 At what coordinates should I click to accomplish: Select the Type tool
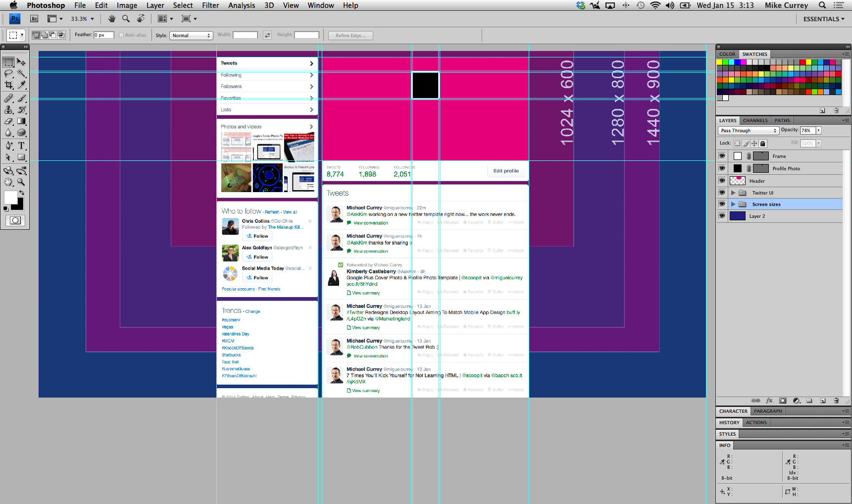(x=21, y=146)
